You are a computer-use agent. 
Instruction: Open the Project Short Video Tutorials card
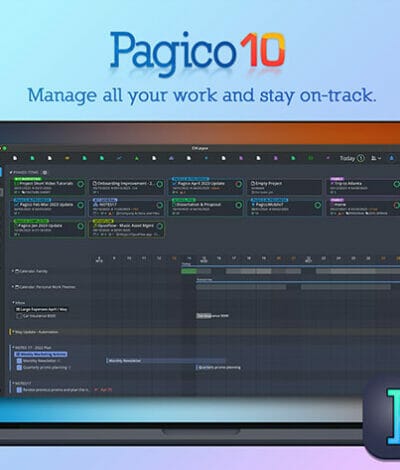click(47, 186)
